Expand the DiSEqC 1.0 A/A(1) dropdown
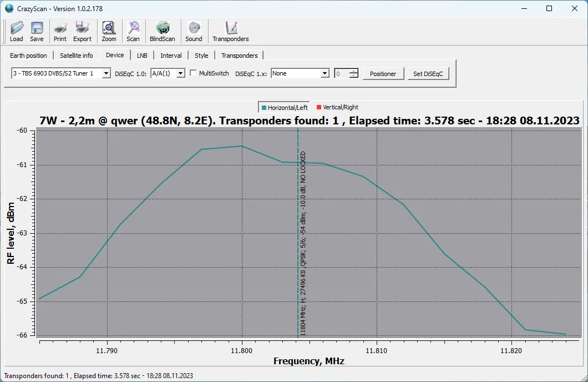 pos(180,73)
